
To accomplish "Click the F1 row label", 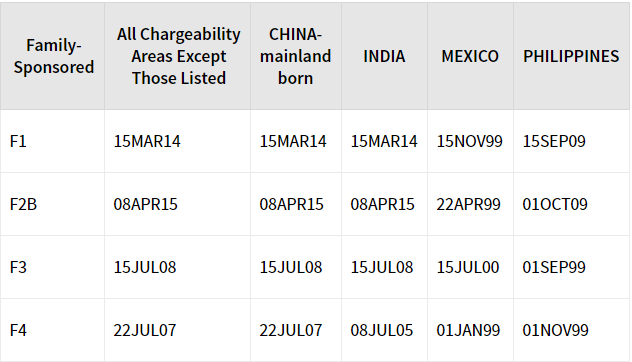I will 18,141.
